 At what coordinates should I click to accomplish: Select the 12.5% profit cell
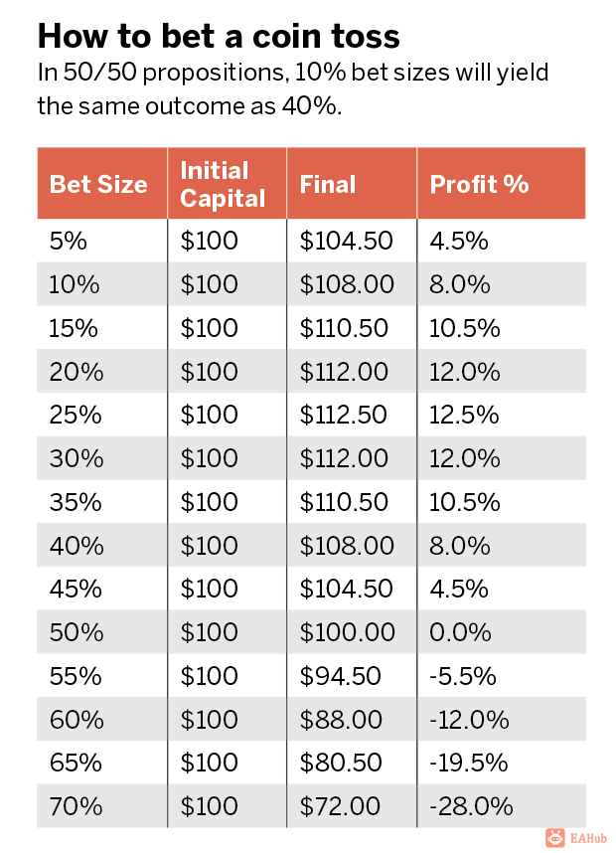tap(464, 415)
